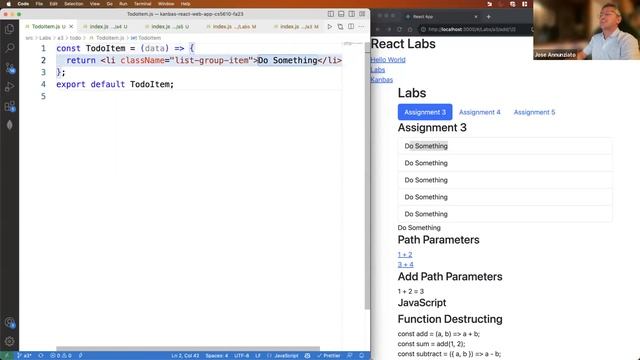This screenshot has height=360, width=640.
Task: Click the Labs breadcrumb segment
Action: tap(45, 38)
